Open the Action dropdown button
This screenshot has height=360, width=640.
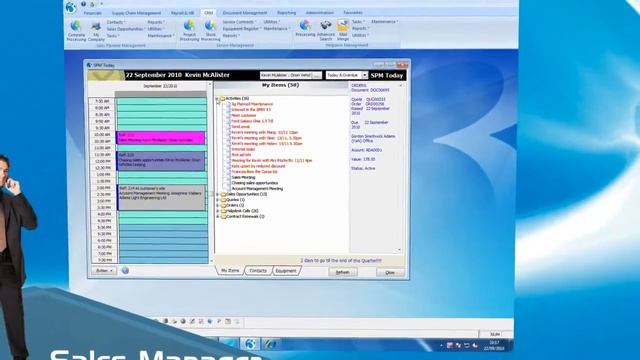click(x=104, y=271)
